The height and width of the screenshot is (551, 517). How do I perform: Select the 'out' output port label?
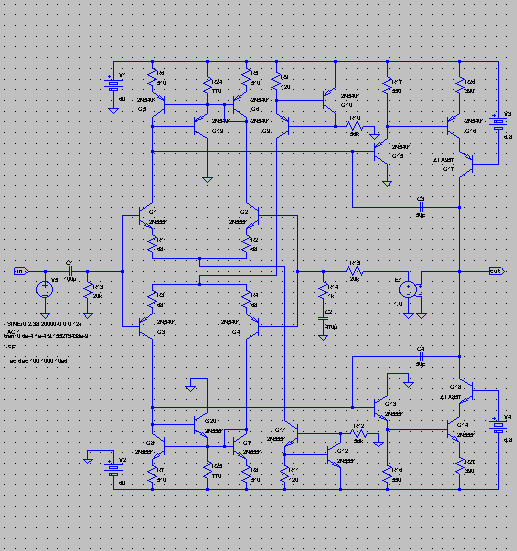click(x=497, y=271)
